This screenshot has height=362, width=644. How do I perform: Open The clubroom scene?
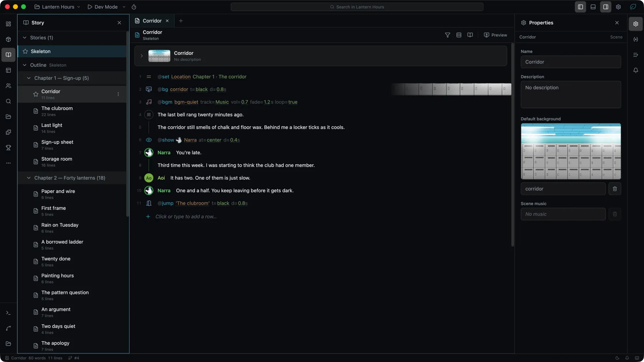pos(72,111)
